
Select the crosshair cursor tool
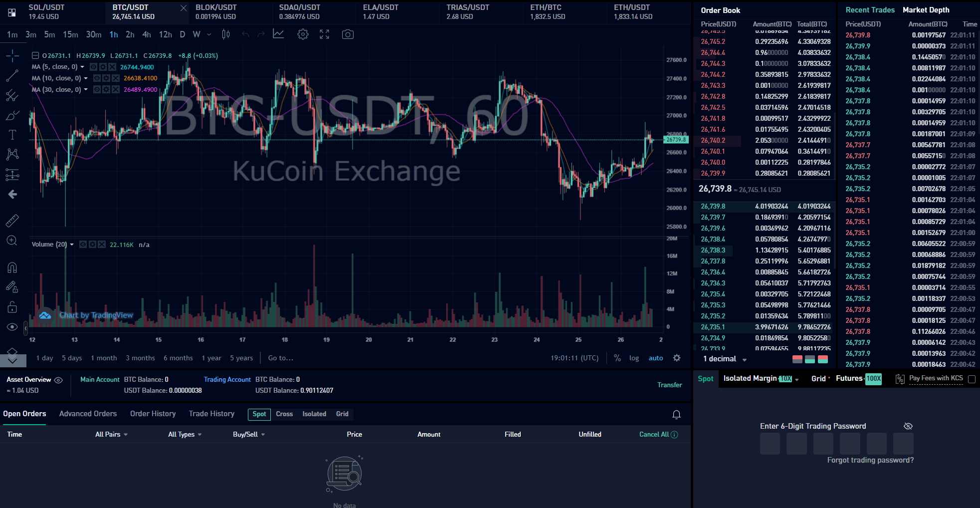12,55
